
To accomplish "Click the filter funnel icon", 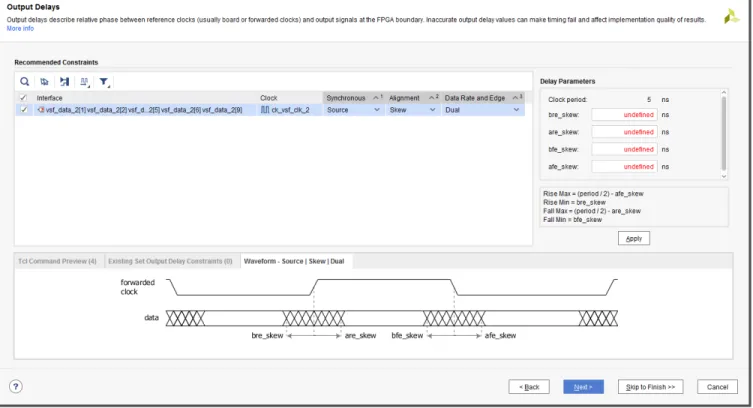I will pyautogui.click(x=104, y=82).
